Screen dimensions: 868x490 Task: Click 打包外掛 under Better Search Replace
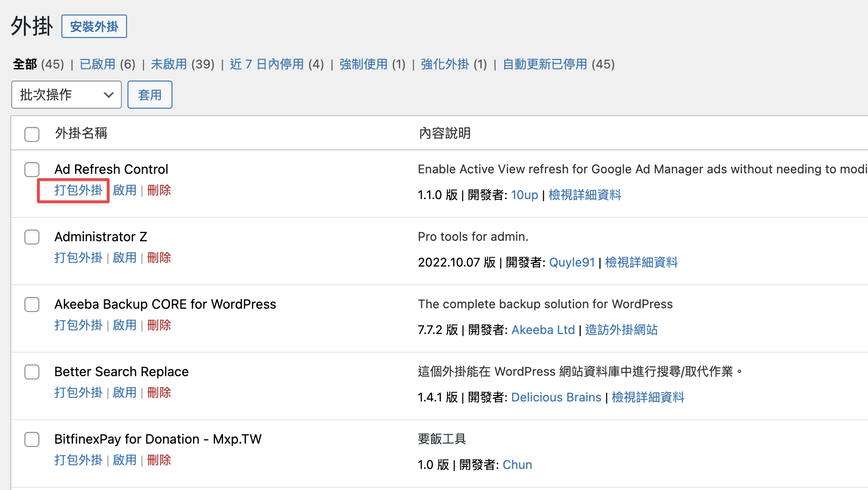(78, 393)
